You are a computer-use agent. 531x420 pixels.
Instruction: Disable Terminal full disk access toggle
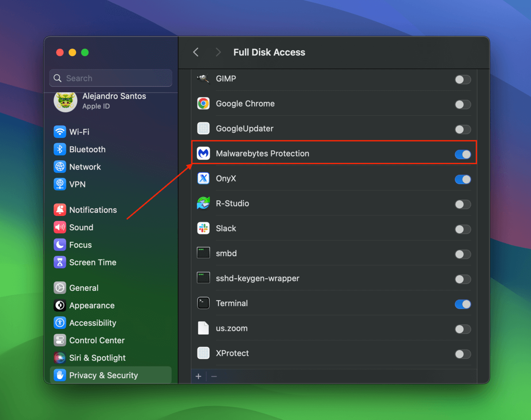[x=463, y=304]
